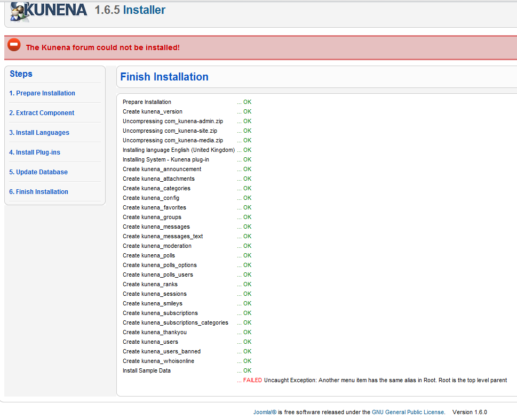Select 'Create kunena_ranks' row
The height and width of the screenshot is (420, 517).
(187, 284)
